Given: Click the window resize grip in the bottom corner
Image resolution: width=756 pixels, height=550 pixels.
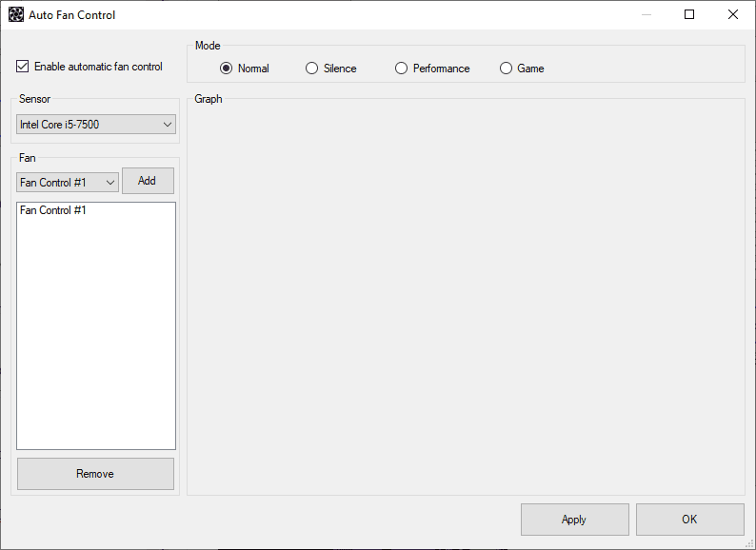Looking at the screenshot, I should coord(749,543).
